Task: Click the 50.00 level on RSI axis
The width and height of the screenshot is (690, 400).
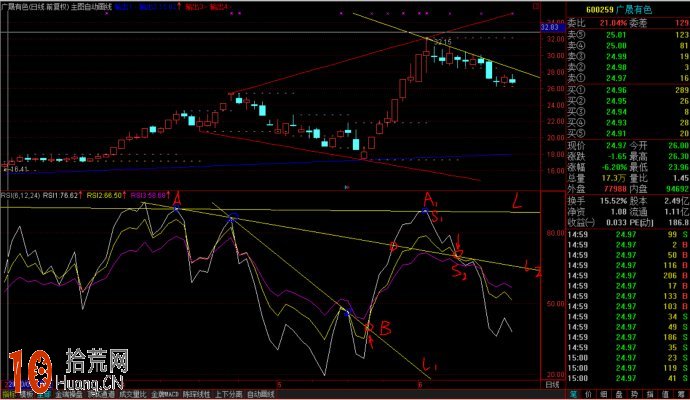Action: pyautogui.click(x=555, y=304)
